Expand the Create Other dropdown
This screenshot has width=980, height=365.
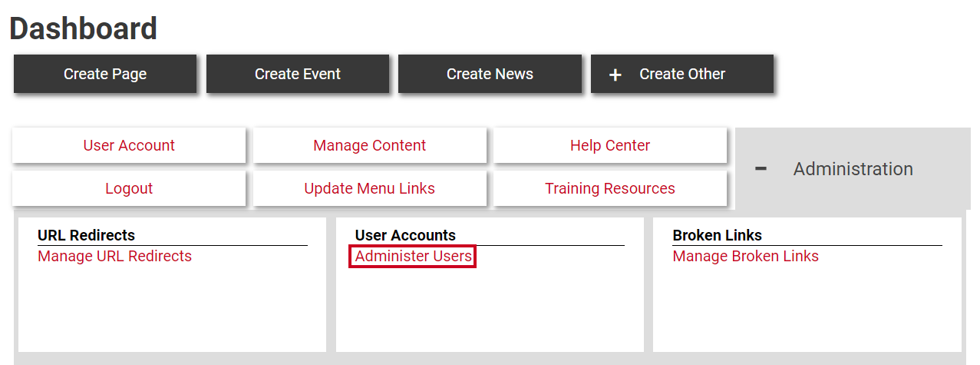coord(682,74)
